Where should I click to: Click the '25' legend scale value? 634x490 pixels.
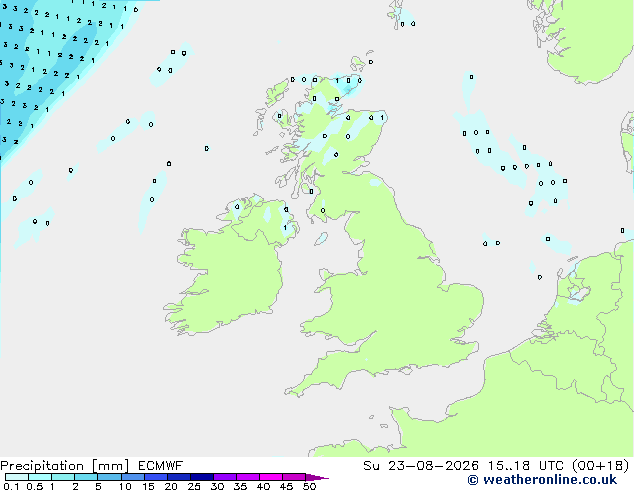click(194, 486)
